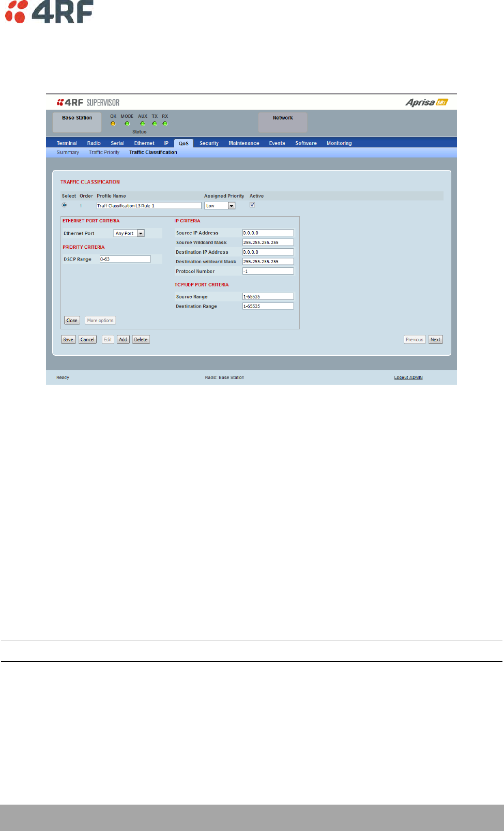504x831 pixels.
Task: Open the Ethernet tab
Action: tap(144, 143)
